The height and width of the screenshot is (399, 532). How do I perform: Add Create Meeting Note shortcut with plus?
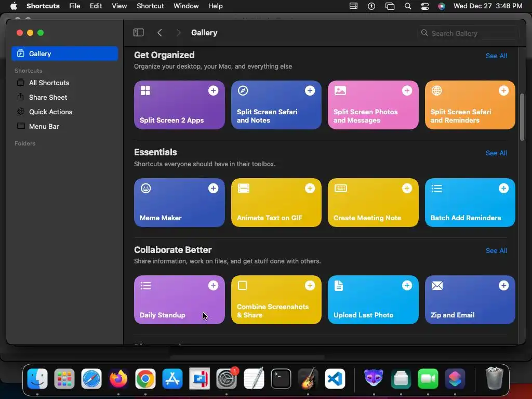(x=407, y=188)
